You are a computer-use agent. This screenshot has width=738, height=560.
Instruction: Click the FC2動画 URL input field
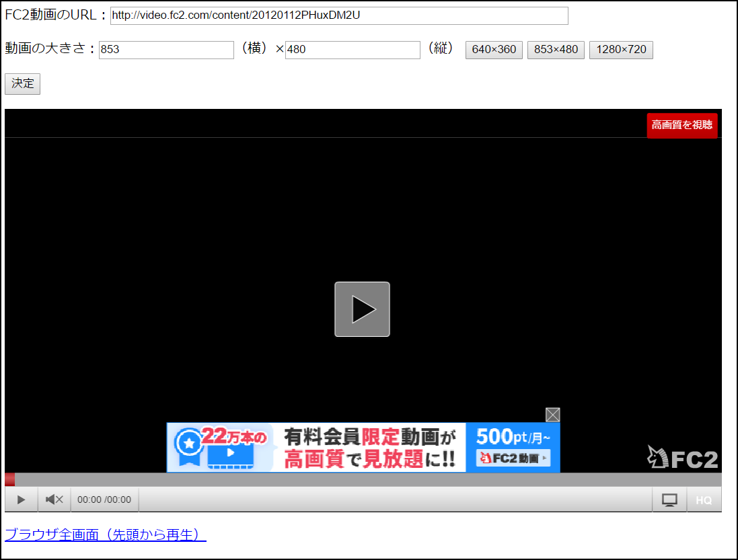(339, 15)
